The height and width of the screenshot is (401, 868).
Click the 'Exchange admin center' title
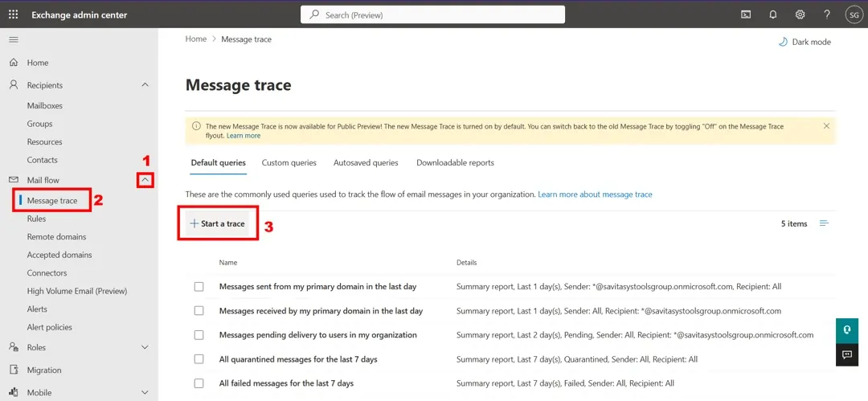point(79,15)
